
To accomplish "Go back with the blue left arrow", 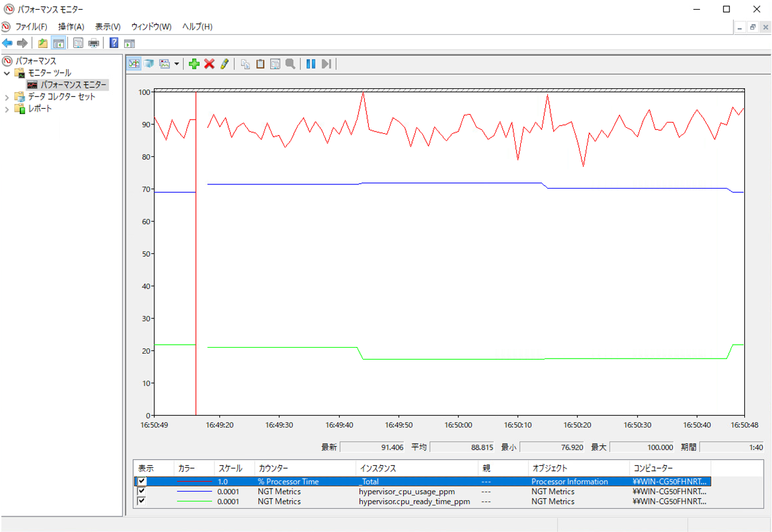I will 7,43.
